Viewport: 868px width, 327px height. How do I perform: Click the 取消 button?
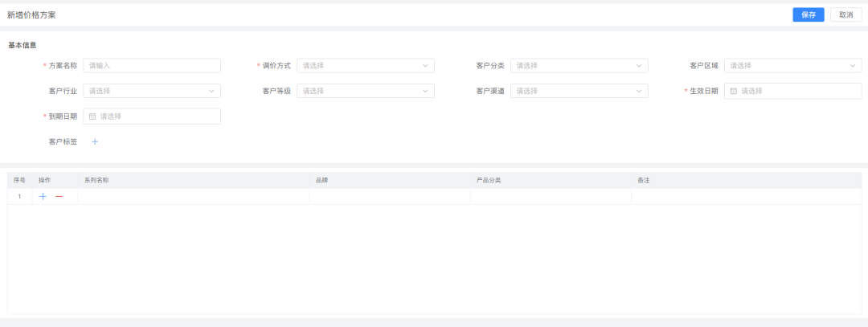click(x=845, y=15)
